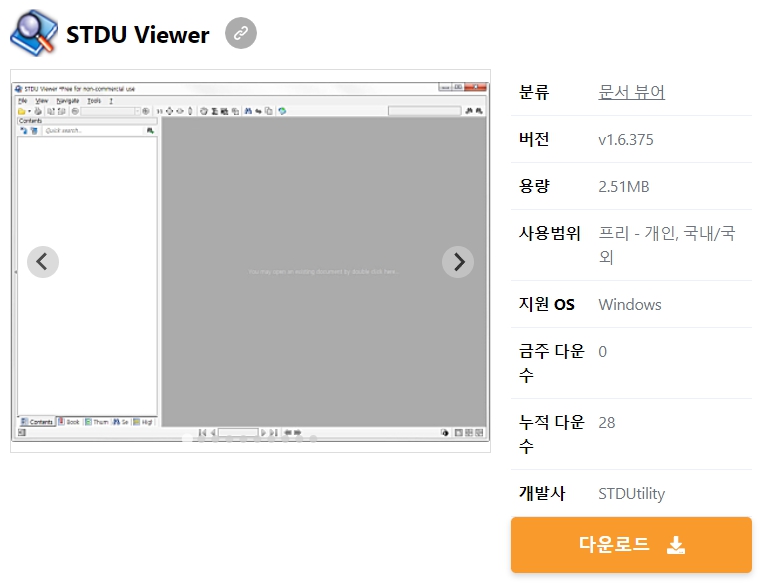This screenshot has height=585, width=760.
Task: Click the download arrow icon on the orange button
Action: click(x=676, y=545)
